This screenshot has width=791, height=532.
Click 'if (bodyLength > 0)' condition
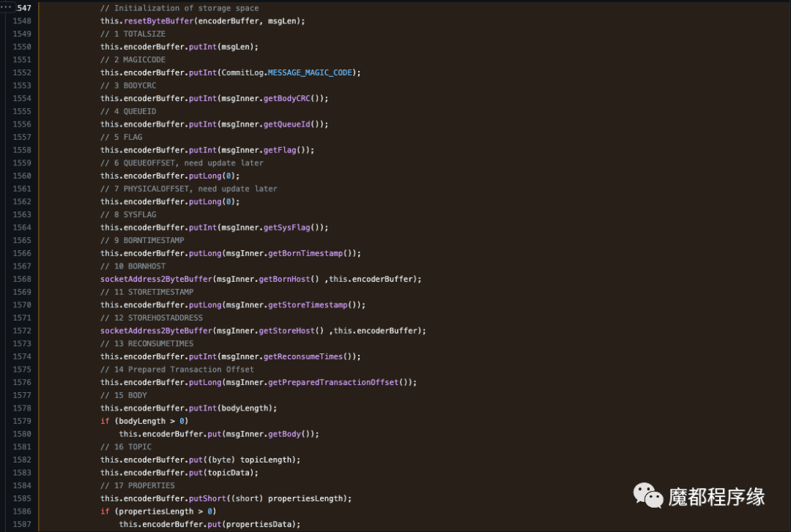(x=144, y=421)
